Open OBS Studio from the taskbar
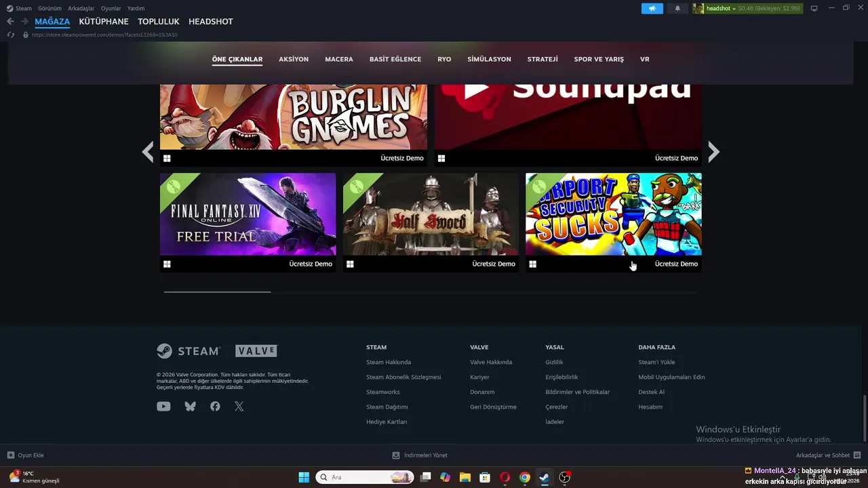 pyautogui.click(x=564, y=477)
